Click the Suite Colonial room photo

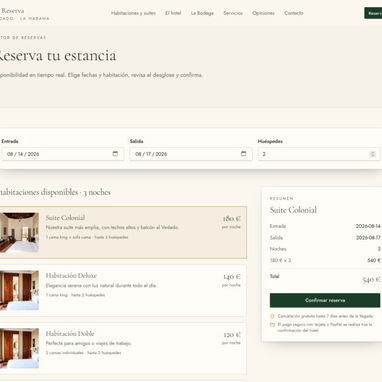(19, 232)
